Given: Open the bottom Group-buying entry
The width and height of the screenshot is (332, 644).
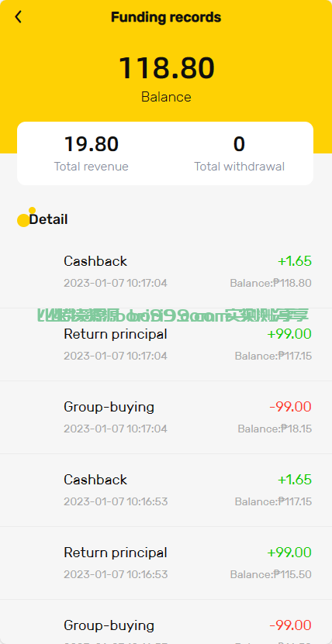Looking at the screenshot, I should click(x=166, y=622).
